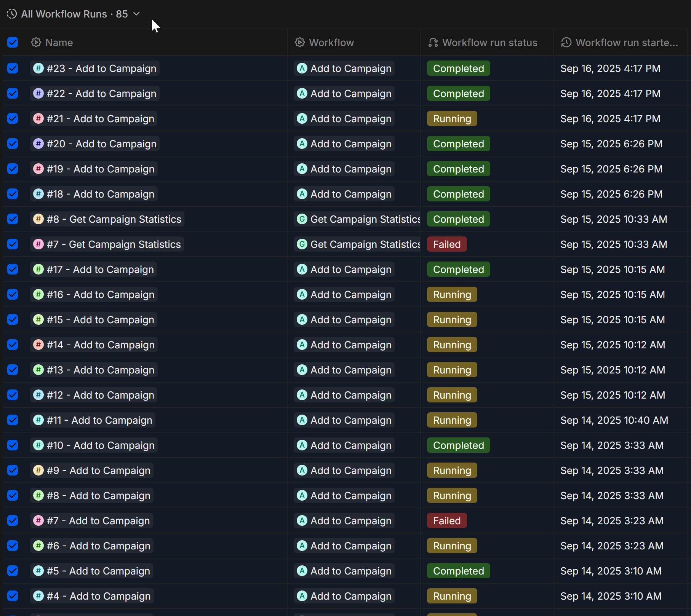The height and width of the screenshot is (616, 691).
Task: Uncheck the #23 - Add to Campaign row
Action: (x=13, y=68)
